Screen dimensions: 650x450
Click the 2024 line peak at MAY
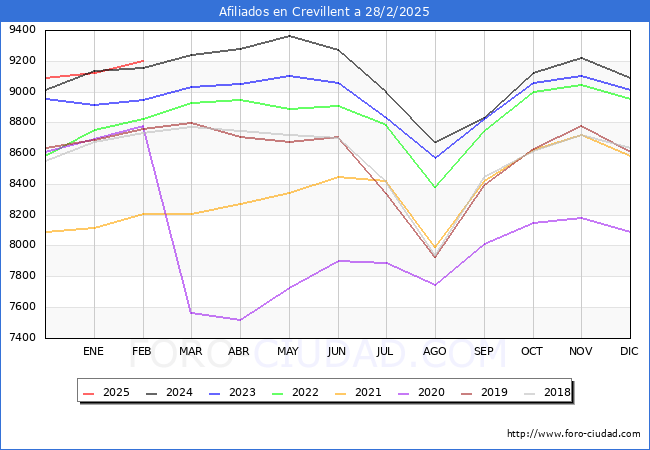click(x=289, y=36)
